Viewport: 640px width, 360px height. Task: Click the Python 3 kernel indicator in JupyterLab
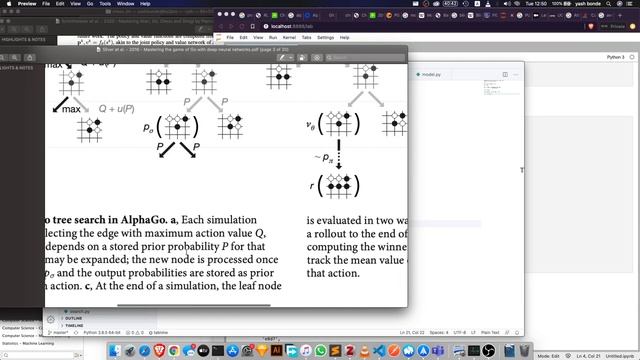click(616, 57)
